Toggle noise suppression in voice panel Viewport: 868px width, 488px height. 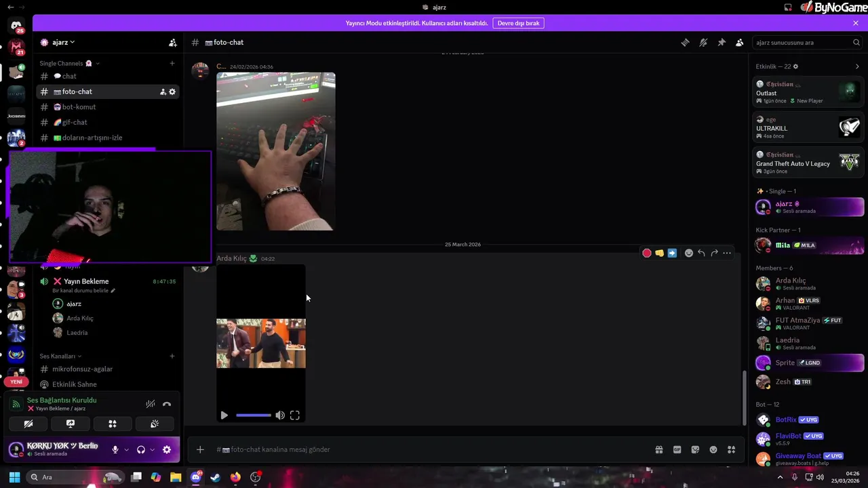coord(151,404)
